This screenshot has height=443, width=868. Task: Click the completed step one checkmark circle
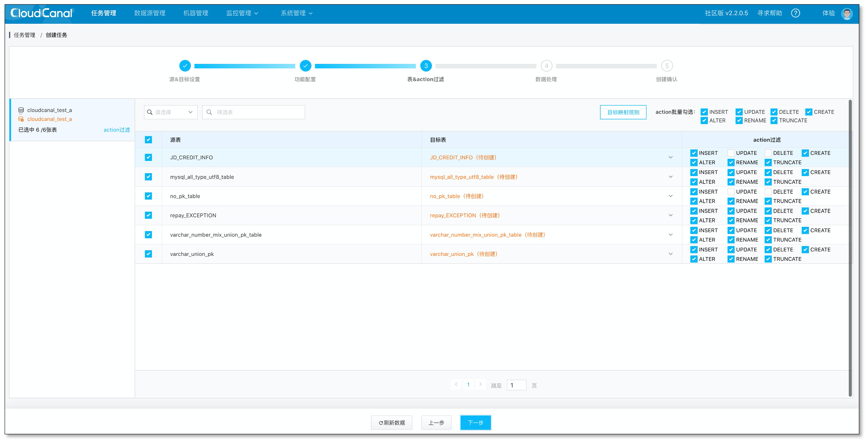(185, 66)
